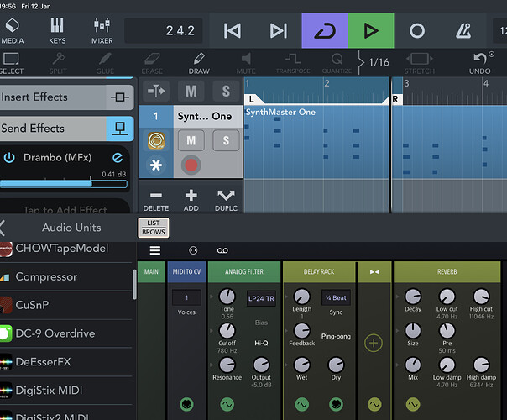Jump to previous marker in the transport
The height and width of the screenshot is (420, 507).
point(233,31)
